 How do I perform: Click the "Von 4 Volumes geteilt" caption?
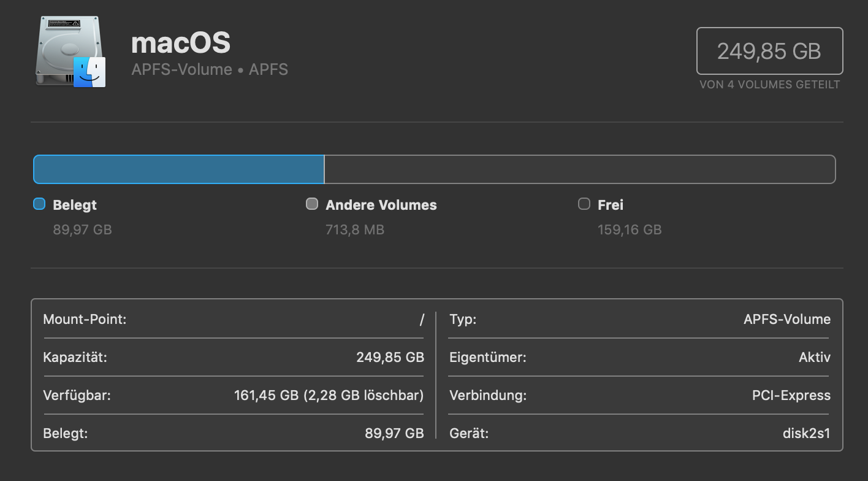click(769, 85)
